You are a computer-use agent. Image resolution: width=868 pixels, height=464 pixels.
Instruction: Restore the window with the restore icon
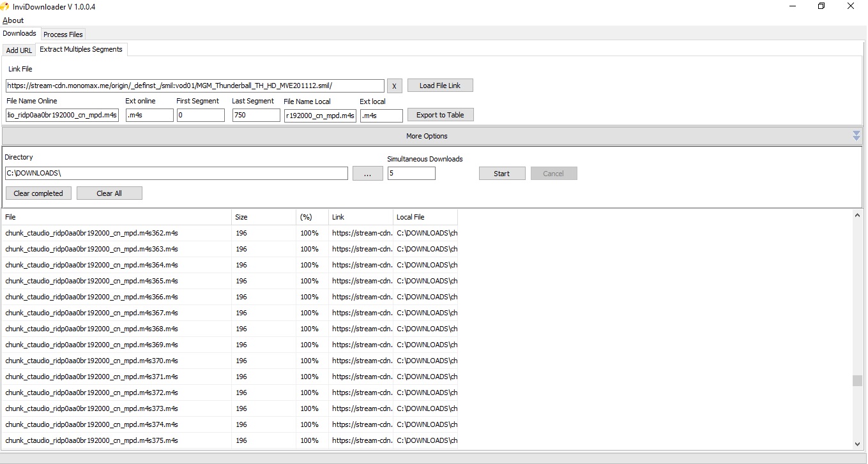pos(821,6)
